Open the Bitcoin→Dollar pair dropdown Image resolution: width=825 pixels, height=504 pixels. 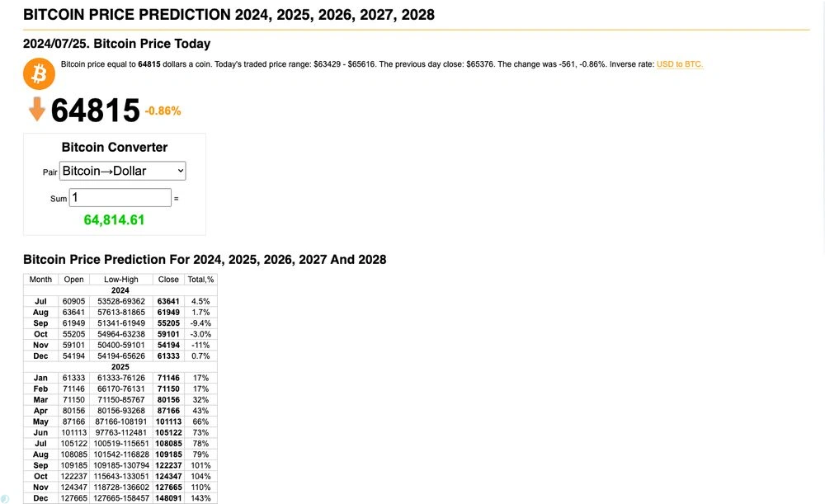123,171
